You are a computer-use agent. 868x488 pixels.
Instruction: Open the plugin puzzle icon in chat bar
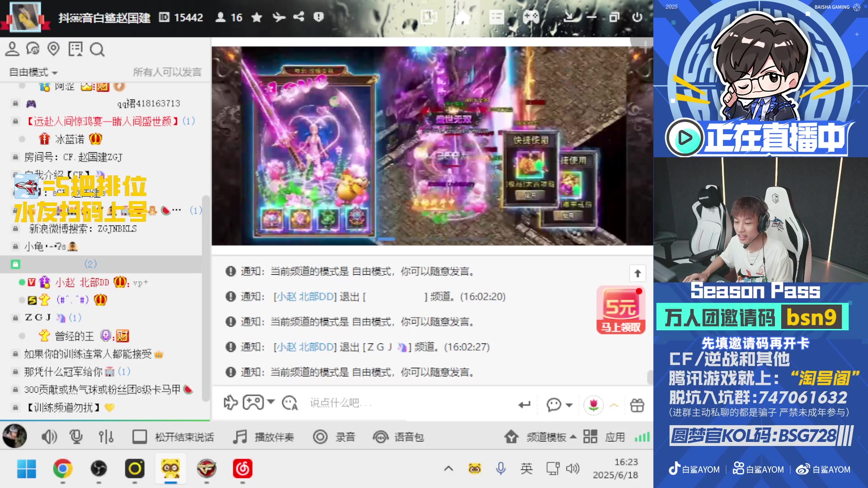pyautogui.click(x=231, y=402)
